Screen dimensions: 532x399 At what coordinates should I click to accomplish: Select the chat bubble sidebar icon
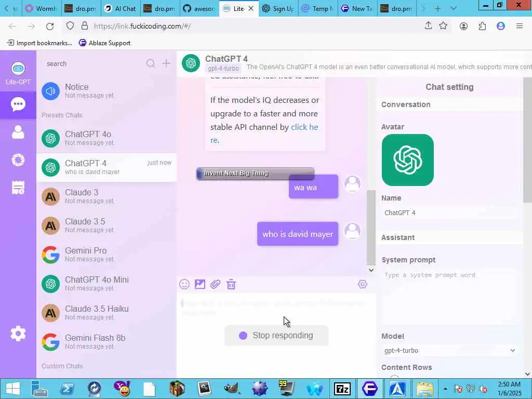pos(18,104)
